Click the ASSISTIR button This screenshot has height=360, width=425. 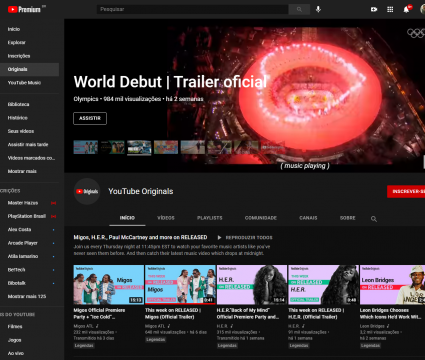point(90,118)
